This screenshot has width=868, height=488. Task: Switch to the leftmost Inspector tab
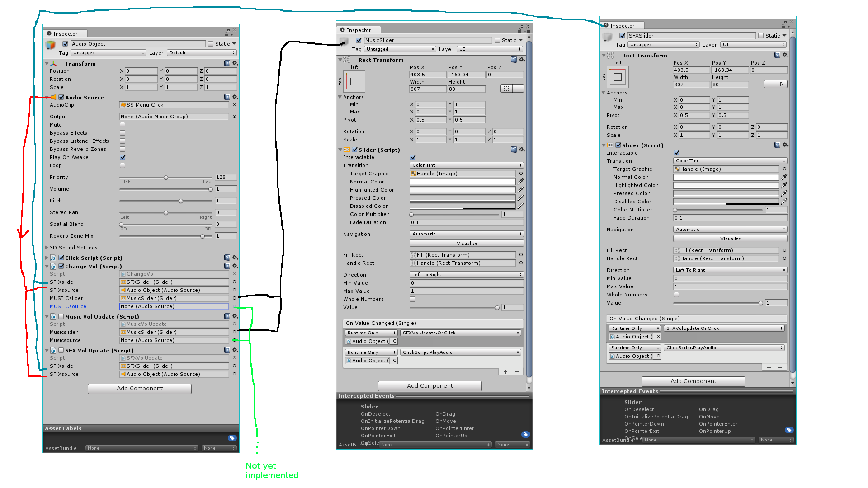coord(65,33)
